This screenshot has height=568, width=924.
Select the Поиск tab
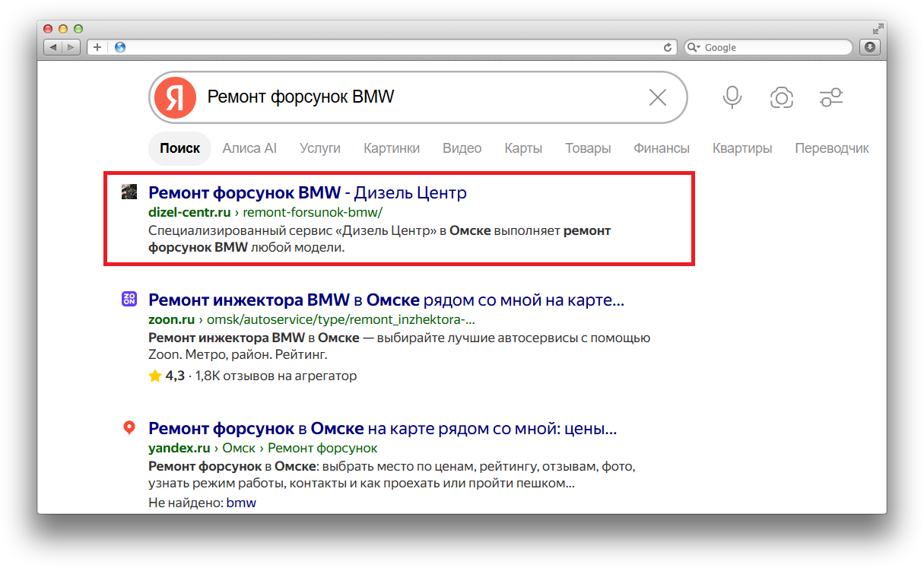[180, 148]
